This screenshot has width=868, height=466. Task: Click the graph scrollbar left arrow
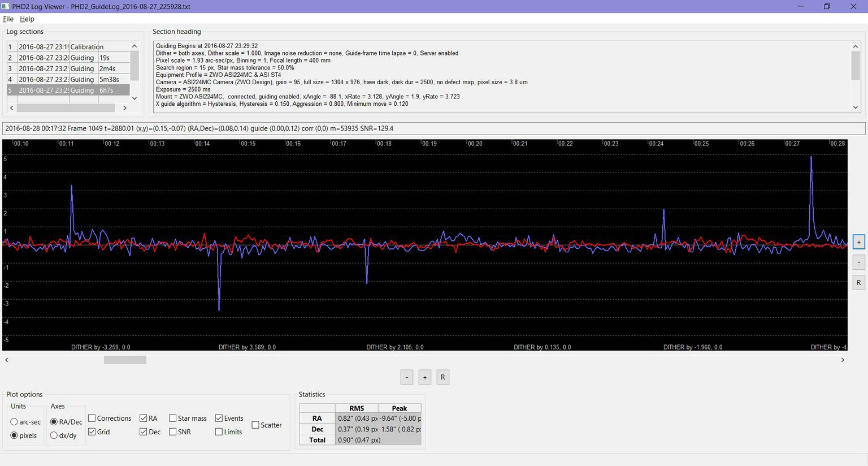click(7, 360)
